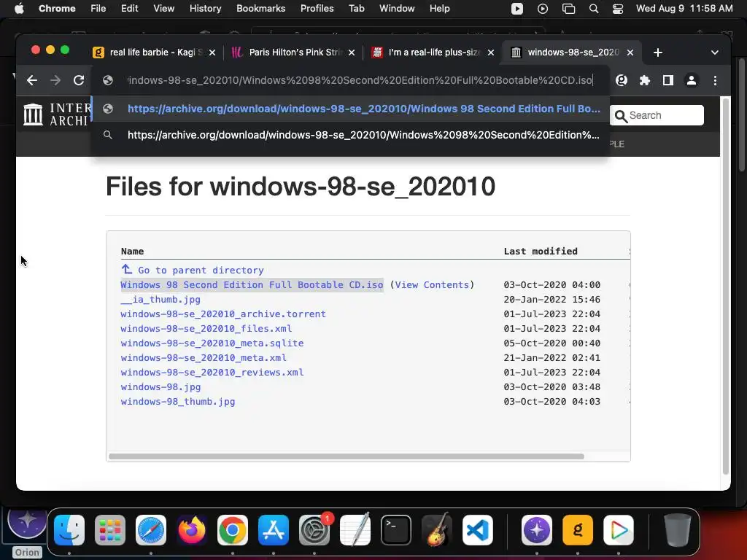This screenshot has height=560, width=747.
Task: Open windows-98-se_202010_reviews.xml link
Action: [x=212, y=373]
